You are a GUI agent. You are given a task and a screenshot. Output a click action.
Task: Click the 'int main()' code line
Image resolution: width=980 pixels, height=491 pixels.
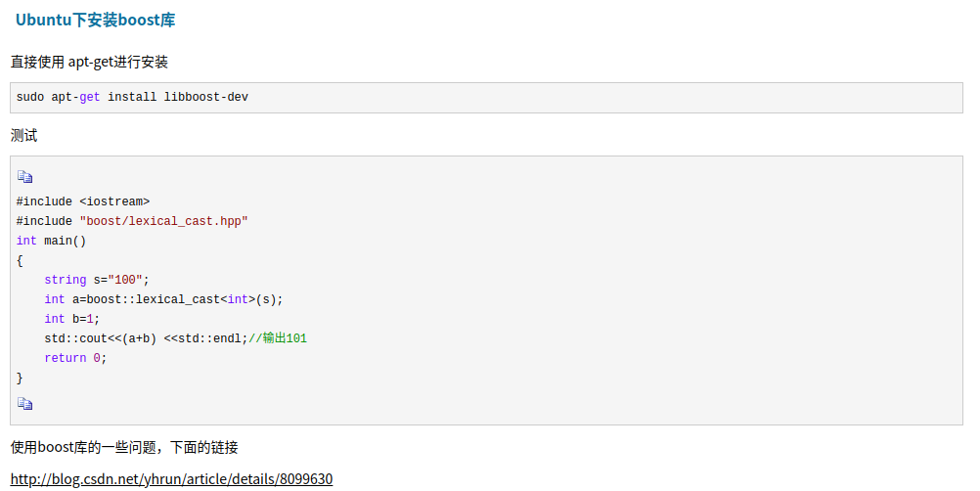pyautogui.click(x=51, y=241)
